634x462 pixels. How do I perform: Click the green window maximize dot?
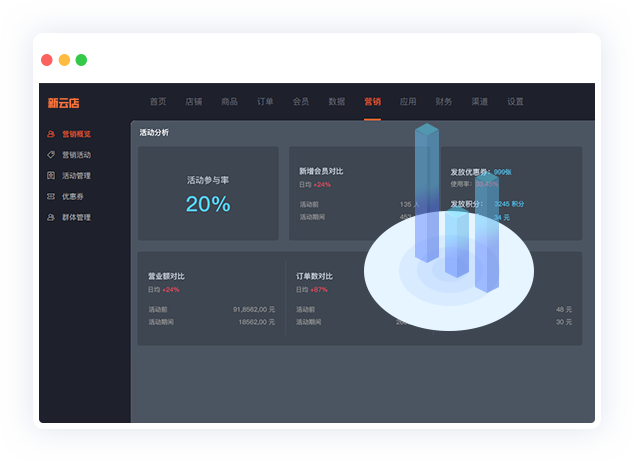tap(81, 60)
